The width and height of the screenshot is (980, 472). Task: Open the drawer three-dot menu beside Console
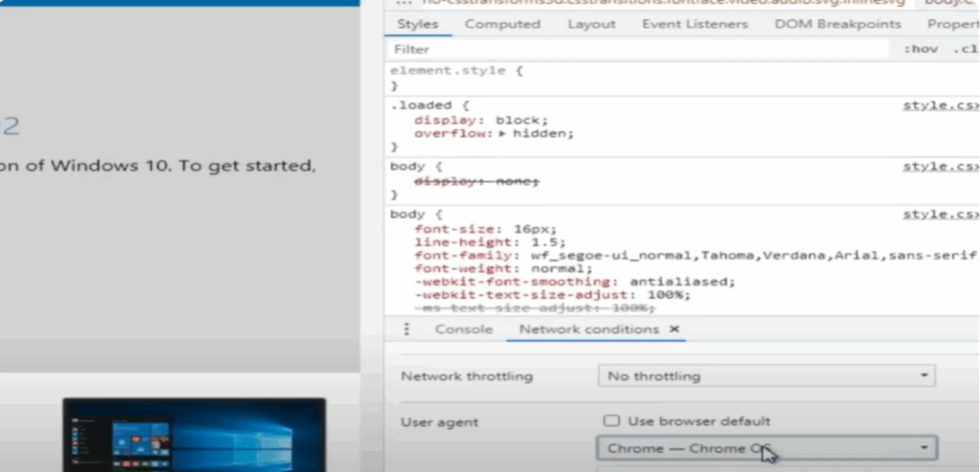coord(406,328)
